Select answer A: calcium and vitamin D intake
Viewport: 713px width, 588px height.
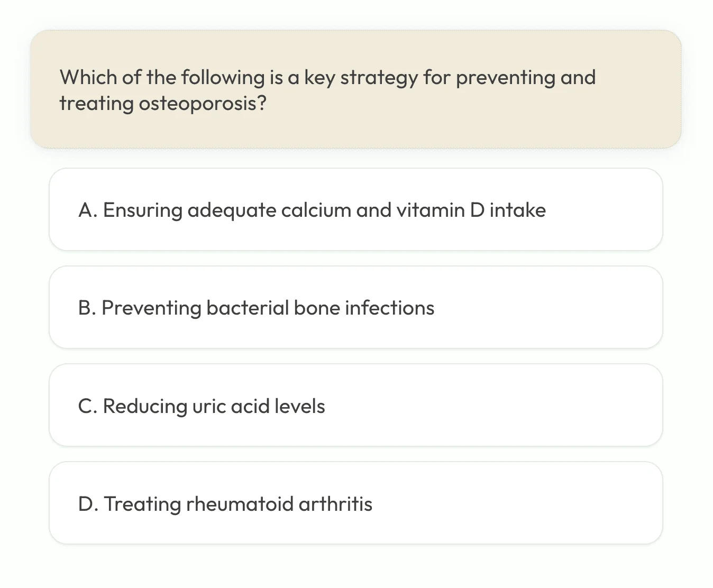tap(355, 209)
